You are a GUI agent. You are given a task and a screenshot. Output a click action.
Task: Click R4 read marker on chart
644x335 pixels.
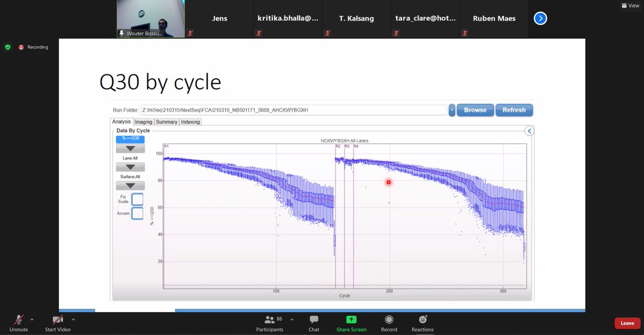tap(356, 146)
